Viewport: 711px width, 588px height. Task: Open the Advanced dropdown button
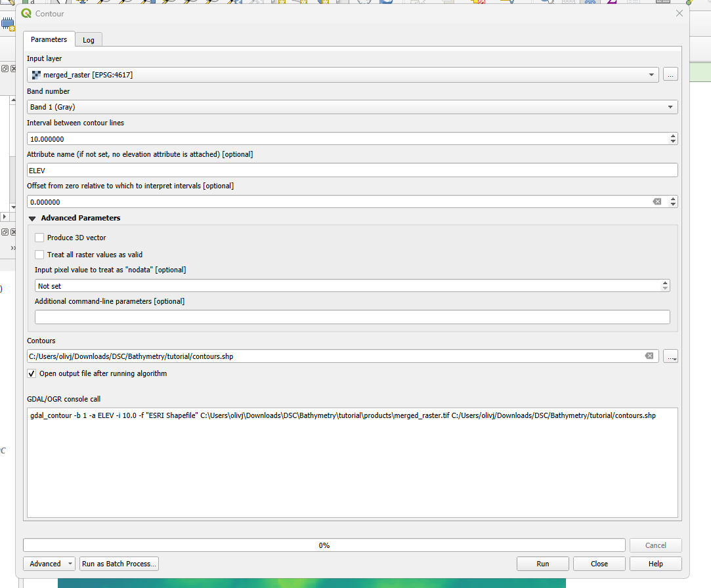pos(49,564)
